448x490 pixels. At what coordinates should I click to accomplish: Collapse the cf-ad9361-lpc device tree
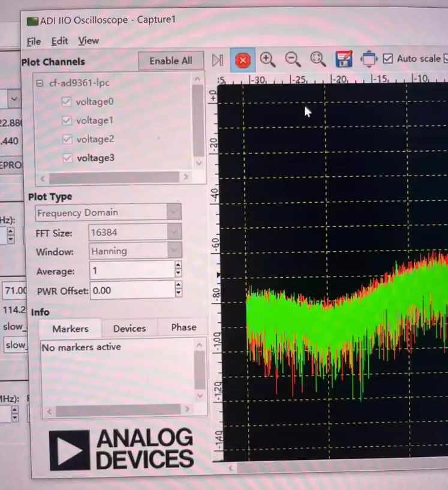[x=40, y=83]
